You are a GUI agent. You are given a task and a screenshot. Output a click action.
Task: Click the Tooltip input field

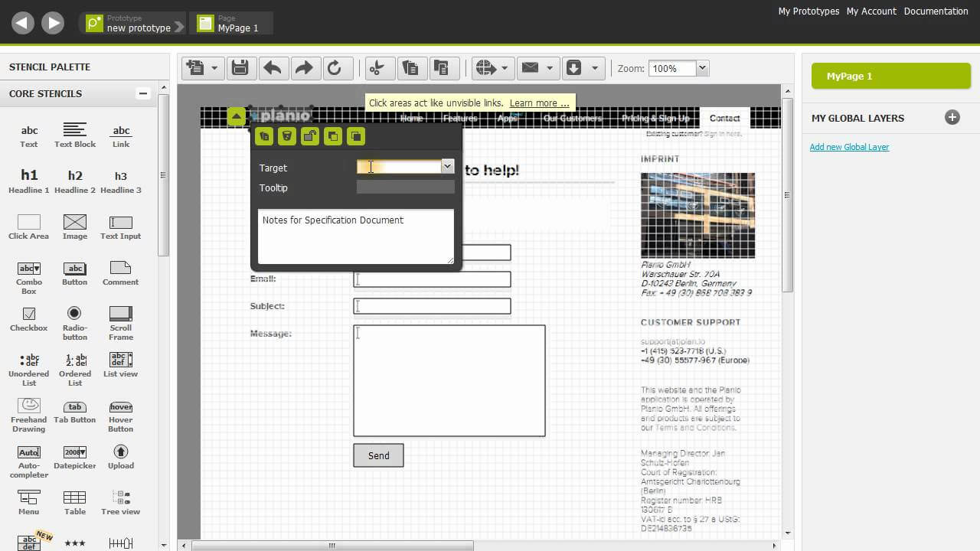point(405,187)
